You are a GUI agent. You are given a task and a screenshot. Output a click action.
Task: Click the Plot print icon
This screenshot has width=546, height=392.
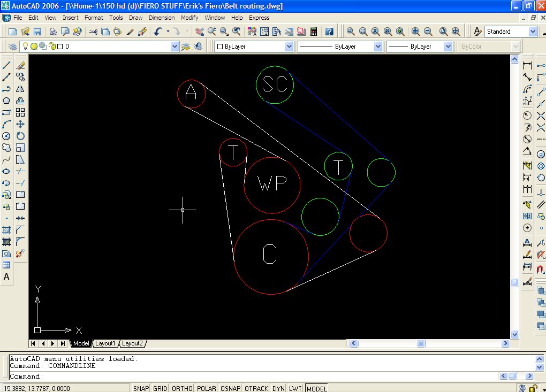52,32
